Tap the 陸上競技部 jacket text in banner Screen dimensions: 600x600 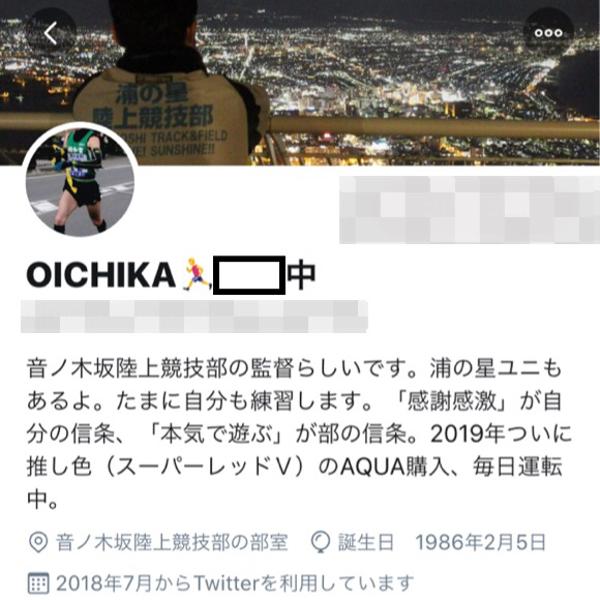(x=153, y=117)
